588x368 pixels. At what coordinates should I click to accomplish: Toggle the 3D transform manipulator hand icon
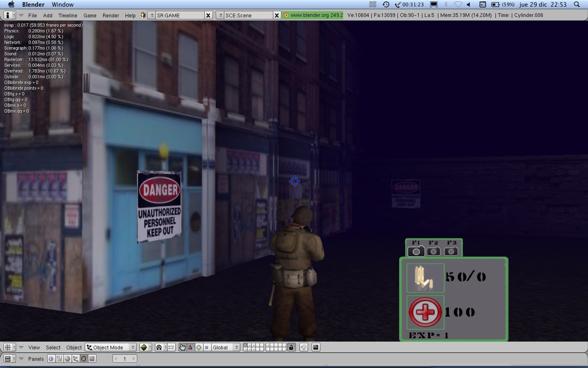(x=182, y=347)
